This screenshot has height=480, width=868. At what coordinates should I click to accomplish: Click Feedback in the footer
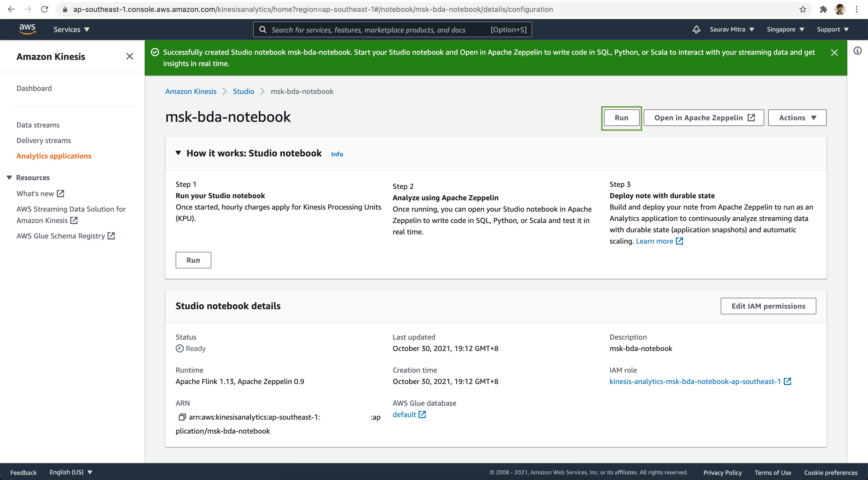(23, 472)
